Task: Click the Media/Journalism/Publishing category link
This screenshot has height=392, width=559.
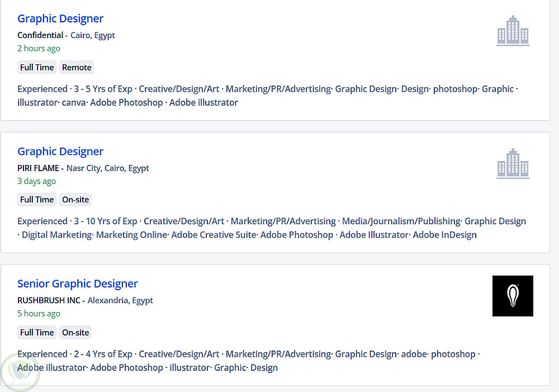Action: point(401,221)
